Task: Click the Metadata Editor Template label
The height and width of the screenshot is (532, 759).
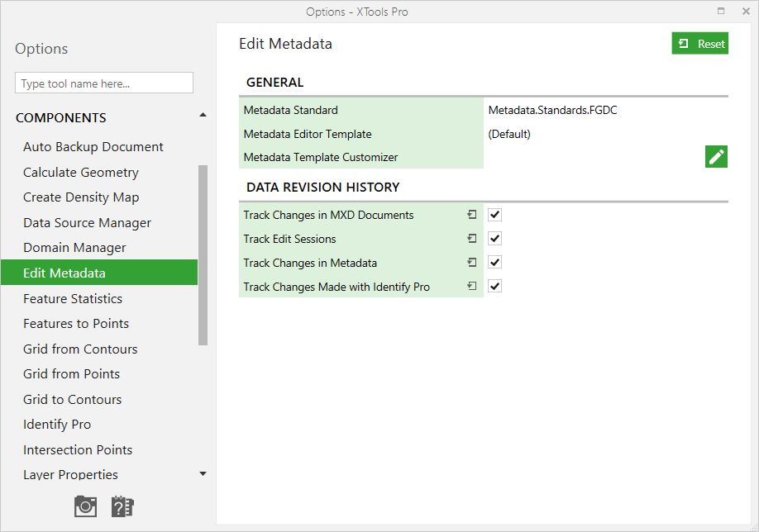Action: [x=308, y=134]
